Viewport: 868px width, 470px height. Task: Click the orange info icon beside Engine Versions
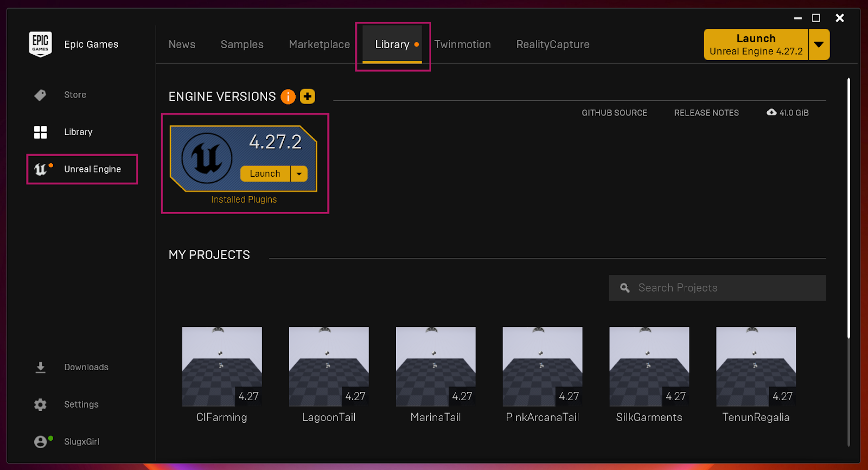pyautogui.click(x=288, y=96)
